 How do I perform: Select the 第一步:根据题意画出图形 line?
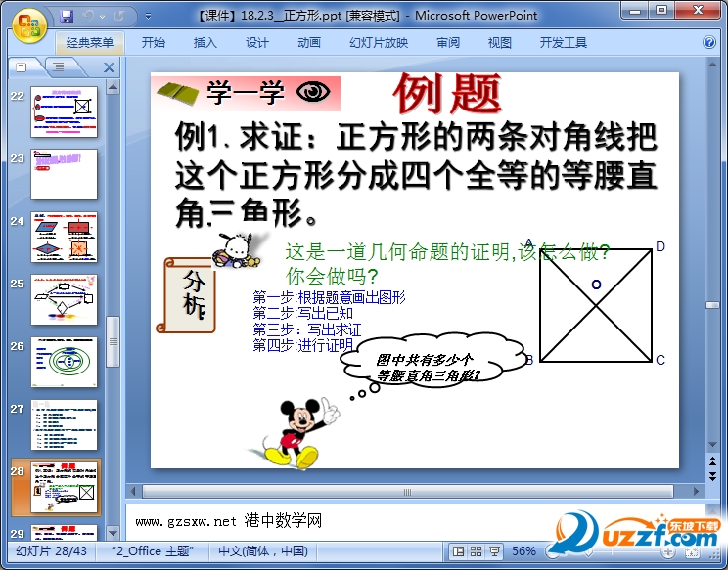329,297
